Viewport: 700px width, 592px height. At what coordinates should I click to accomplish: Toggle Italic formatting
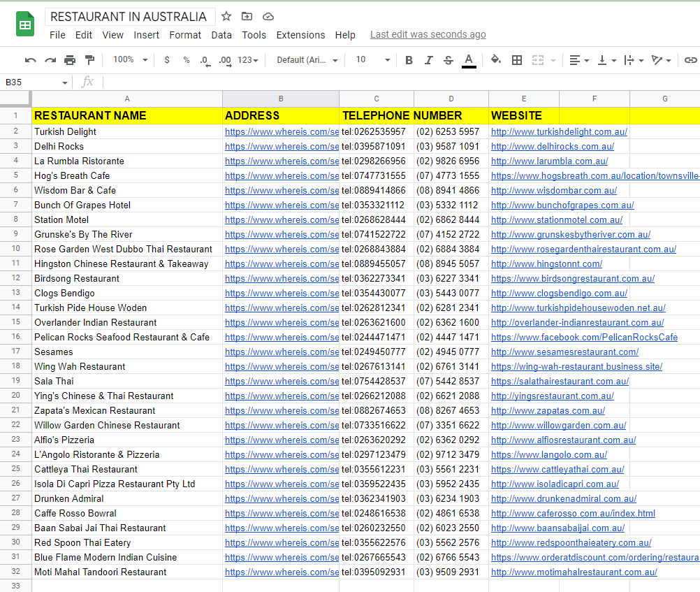tap(428, 60)
